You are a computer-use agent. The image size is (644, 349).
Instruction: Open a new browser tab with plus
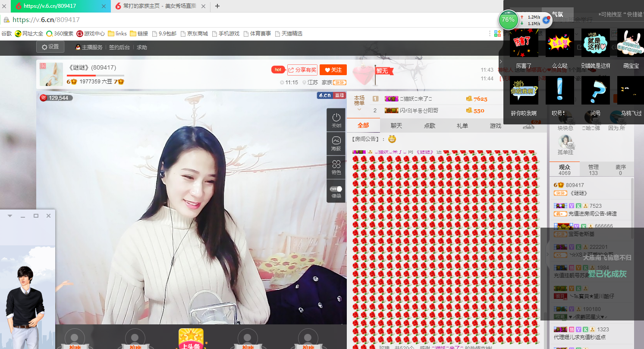(217, 6)
